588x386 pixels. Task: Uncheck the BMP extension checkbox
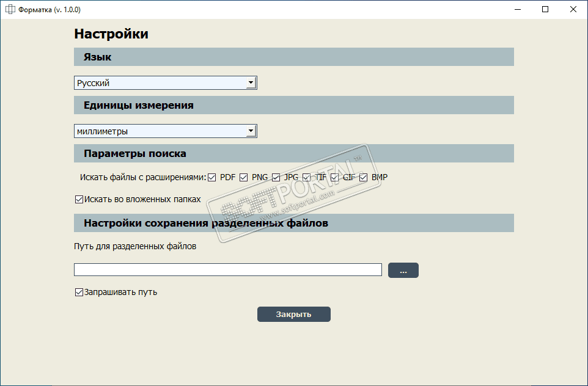pos(364,178)
